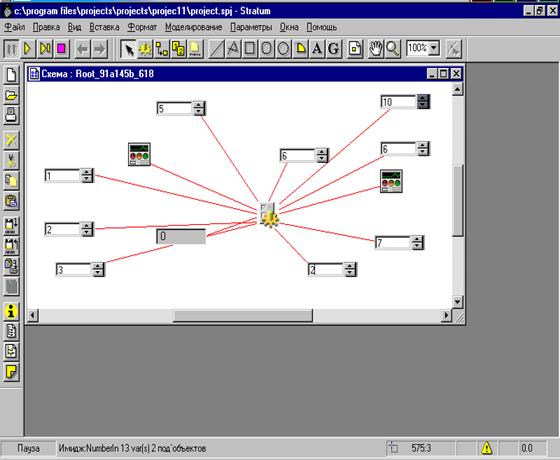Click the open folder icon in sidebar

pos(11,95)
